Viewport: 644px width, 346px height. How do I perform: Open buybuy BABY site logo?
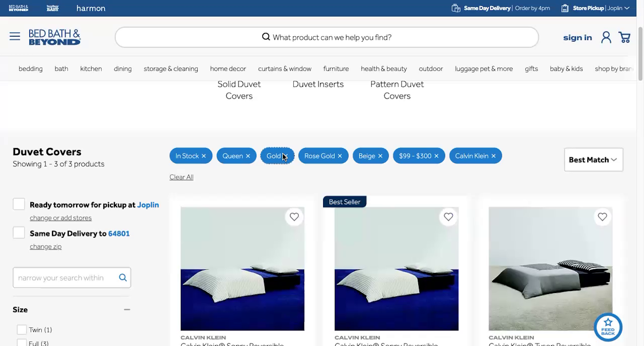click(x=53, y=8)
